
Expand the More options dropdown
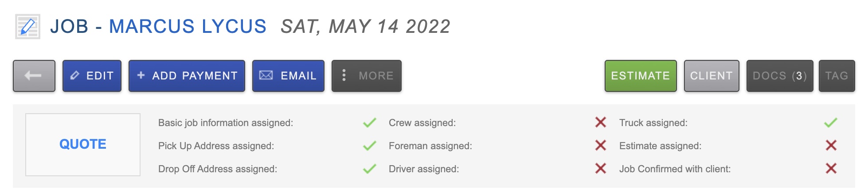coord(367,76)
